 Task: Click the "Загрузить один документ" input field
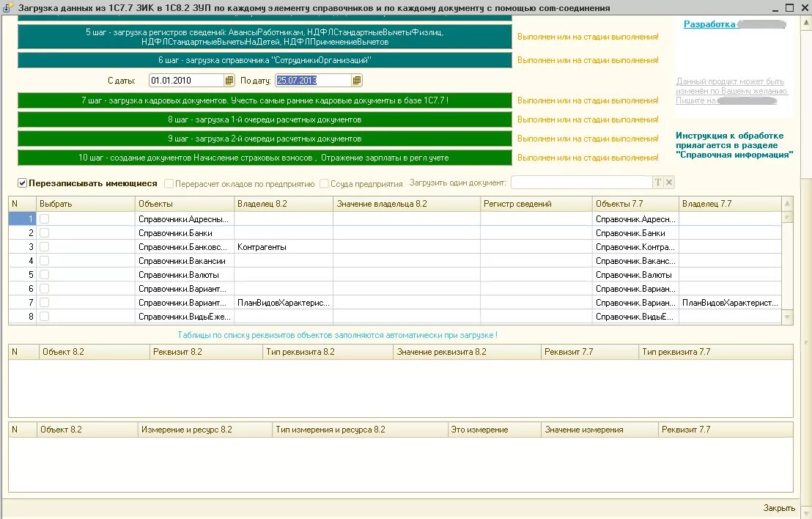coord(581,183)
